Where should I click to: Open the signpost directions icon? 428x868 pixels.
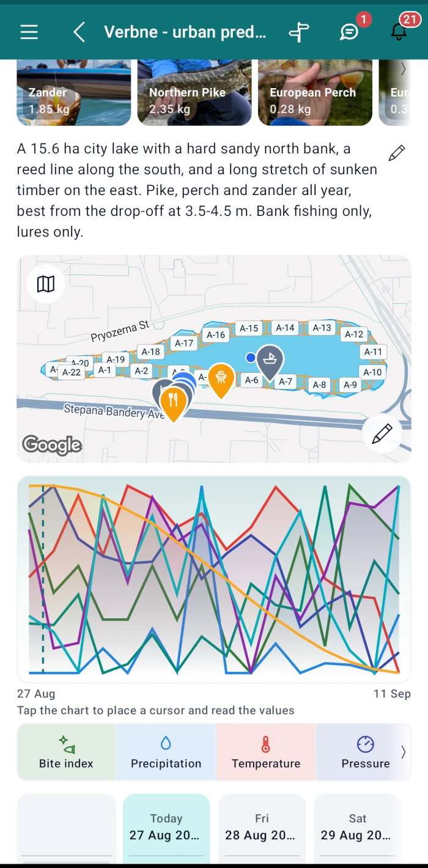299,32
